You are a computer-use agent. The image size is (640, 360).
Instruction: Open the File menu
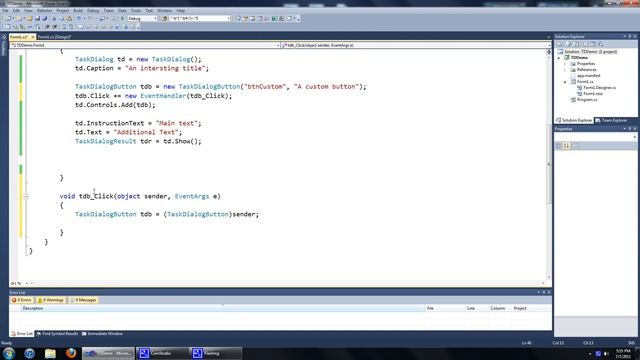5,11
